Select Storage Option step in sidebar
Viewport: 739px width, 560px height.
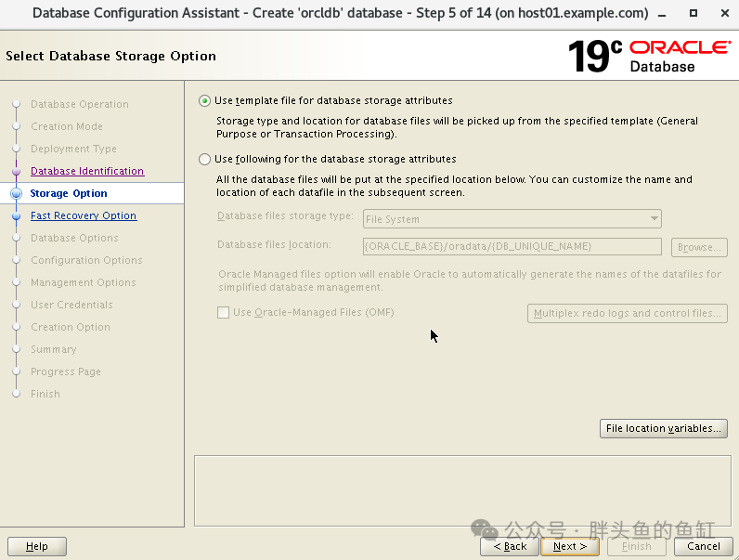pyautogui.click(x=92, y=193)
